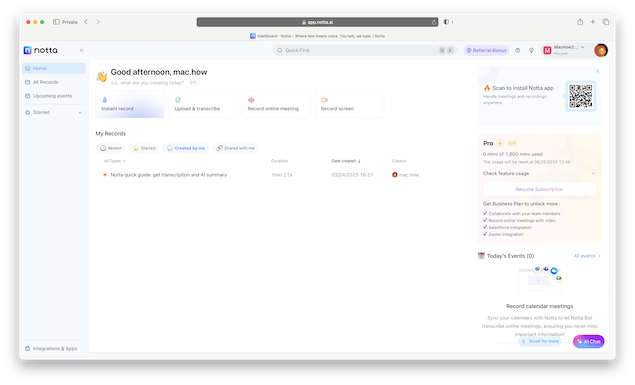Open the All Types filter dropdown
Screen dimensions: 635x385
pos(115,161)
